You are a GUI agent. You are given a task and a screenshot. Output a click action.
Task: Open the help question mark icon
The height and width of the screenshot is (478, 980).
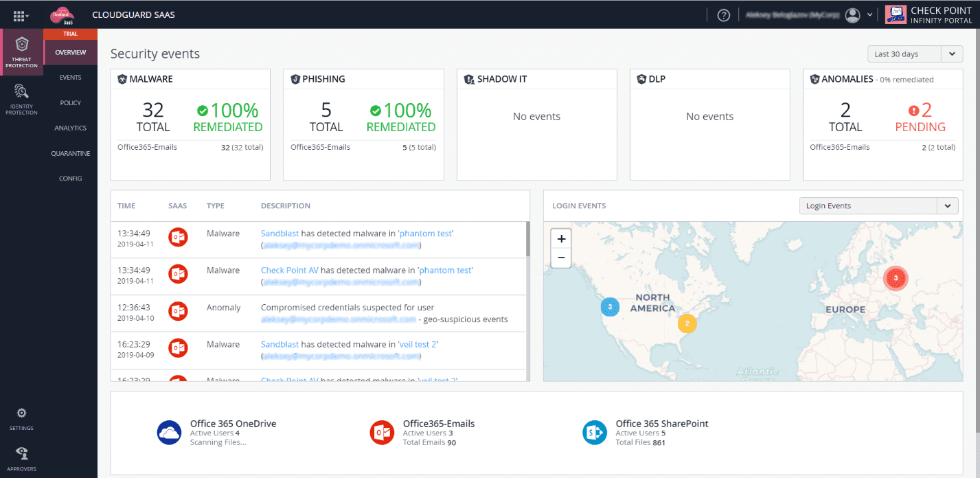click(x=723, y=15)
